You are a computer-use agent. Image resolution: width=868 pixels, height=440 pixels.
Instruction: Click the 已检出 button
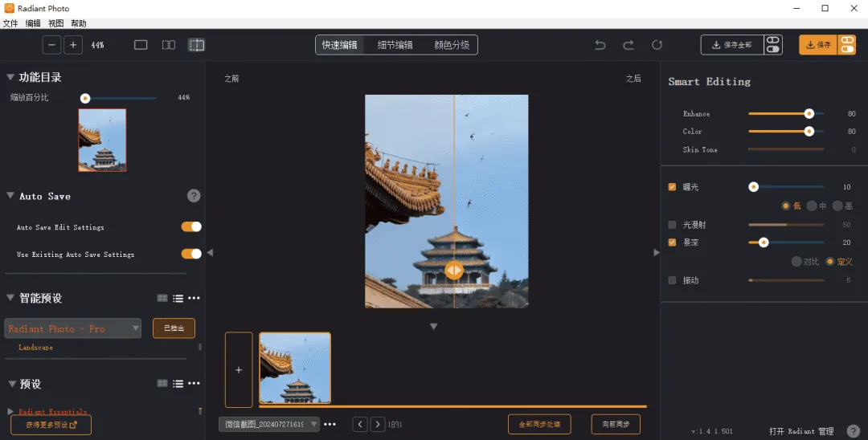point(174,328)
